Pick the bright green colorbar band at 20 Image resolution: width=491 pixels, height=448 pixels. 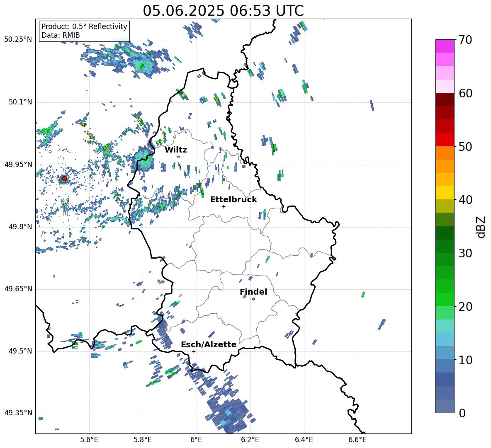tap(445, 299)
